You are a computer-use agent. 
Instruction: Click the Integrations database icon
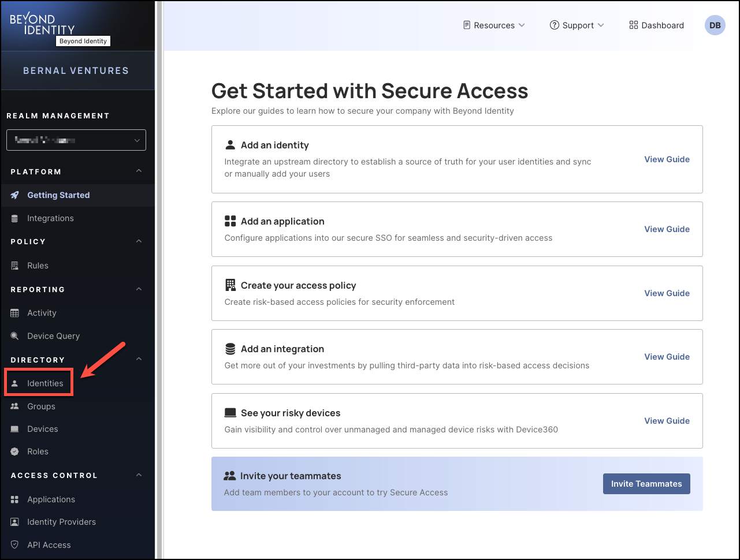coord(15,218)
